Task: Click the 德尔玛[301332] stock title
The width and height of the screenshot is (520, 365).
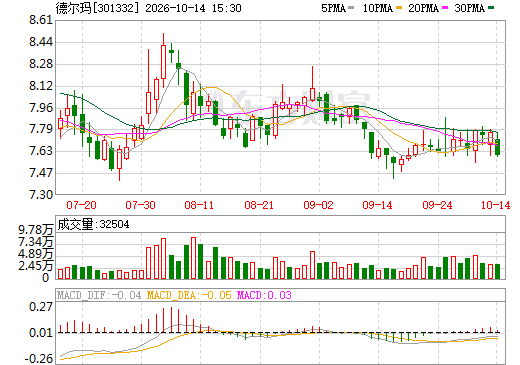Action: point(97,8)
